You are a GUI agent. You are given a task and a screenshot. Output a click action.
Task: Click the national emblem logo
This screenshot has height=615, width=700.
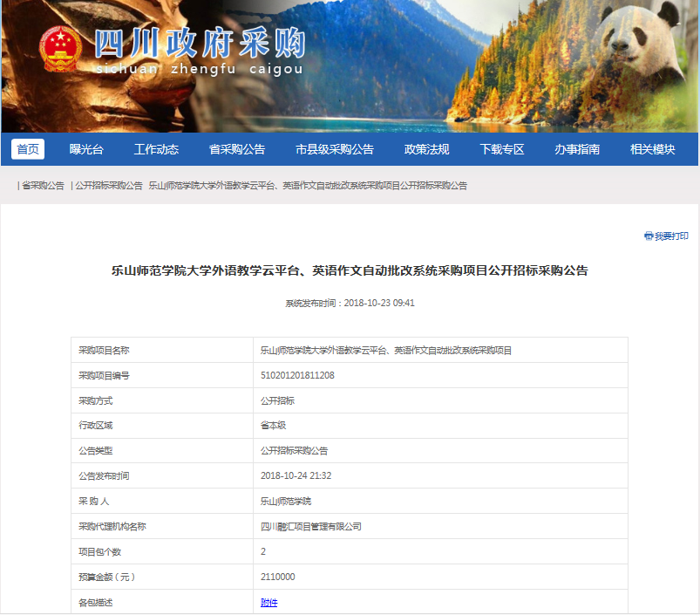pos(61,50)
